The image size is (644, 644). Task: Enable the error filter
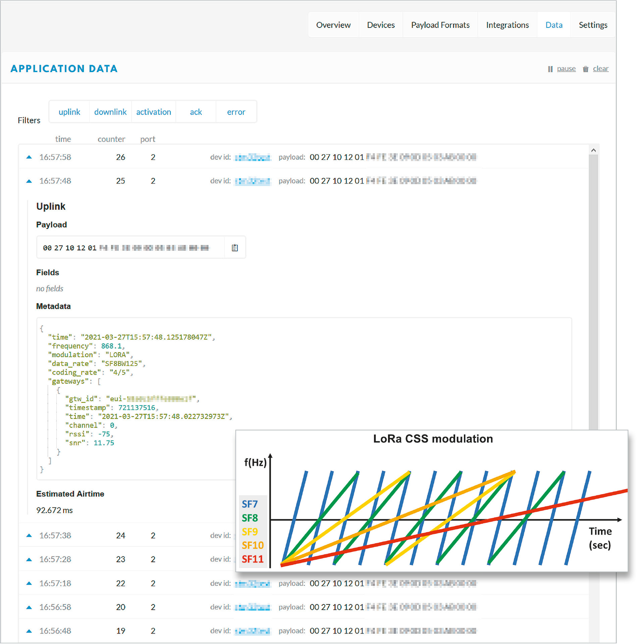tap(236, 112)
